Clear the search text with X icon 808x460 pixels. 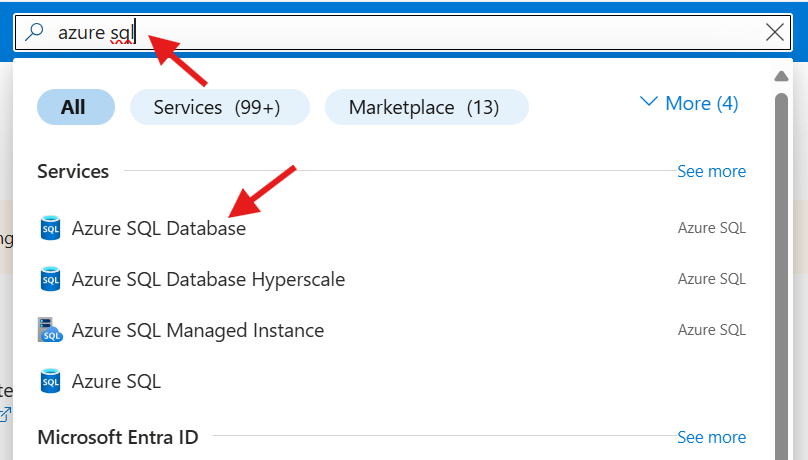click(x=775, y=32)
